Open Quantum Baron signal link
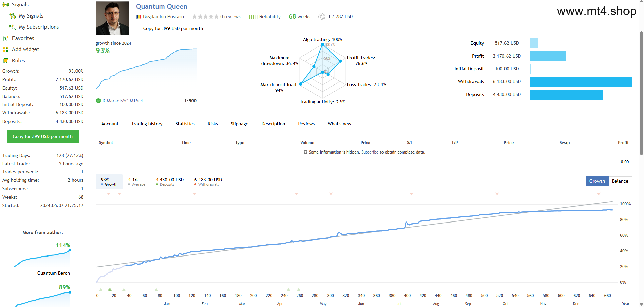Viewport: 644px width, 307px height. click(x=54, y=273)
